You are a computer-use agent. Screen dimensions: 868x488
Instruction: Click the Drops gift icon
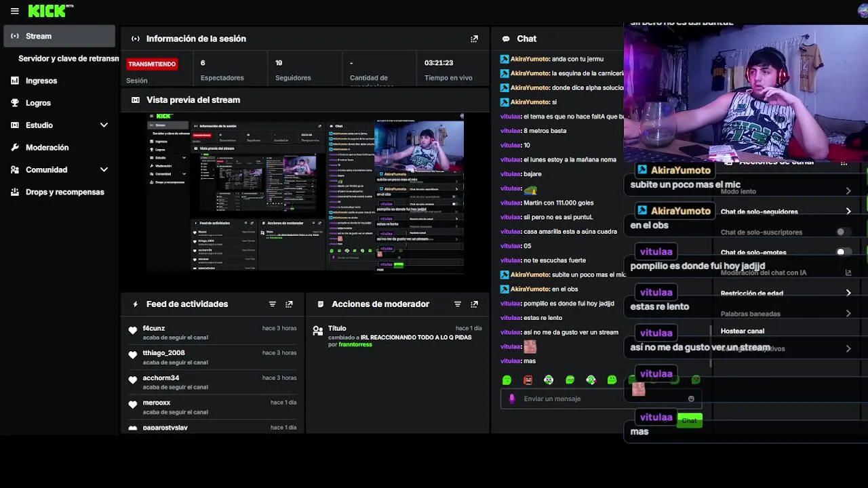click(15, 192)
